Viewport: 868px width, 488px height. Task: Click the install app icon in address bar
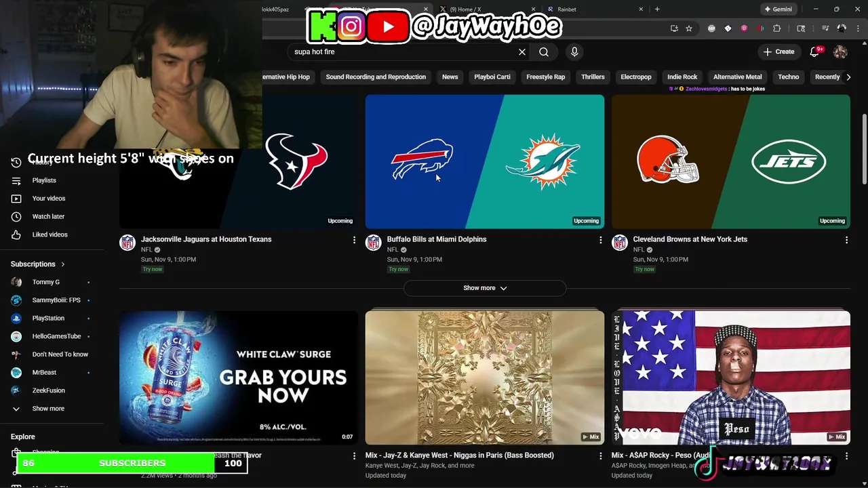point(674,28)
